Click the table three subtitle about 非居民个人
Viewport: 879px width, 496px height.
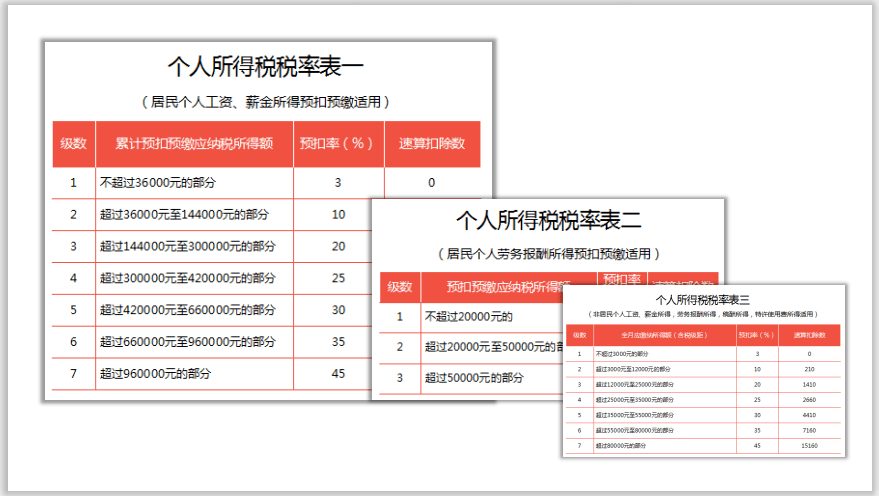702,314
